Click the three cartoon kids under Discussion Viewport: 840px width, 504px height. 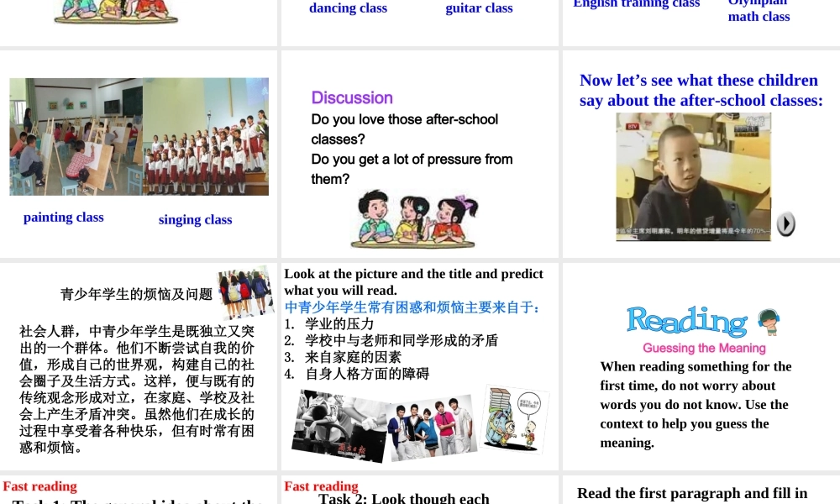[413, 219]
